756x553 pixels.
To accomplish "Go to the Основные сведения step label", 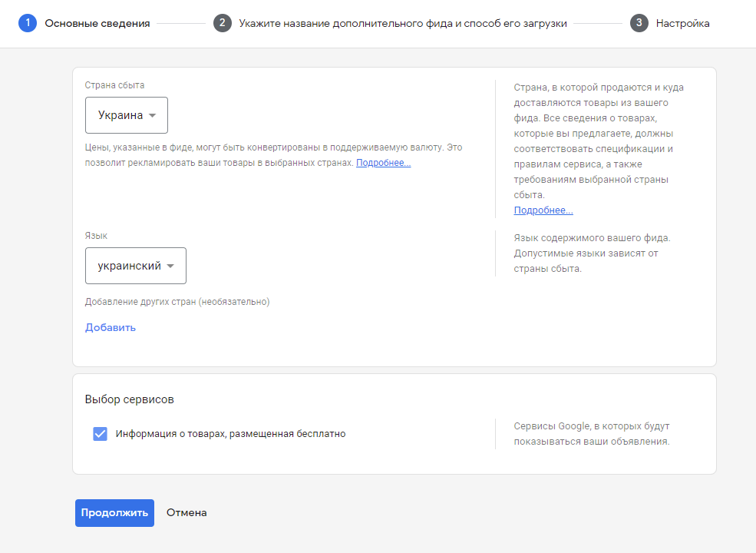I will pos(97,23).
